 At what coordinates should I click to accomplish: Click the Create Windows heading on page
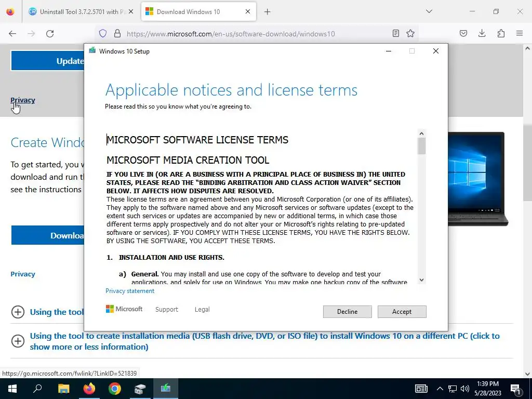tap(47, 142)
